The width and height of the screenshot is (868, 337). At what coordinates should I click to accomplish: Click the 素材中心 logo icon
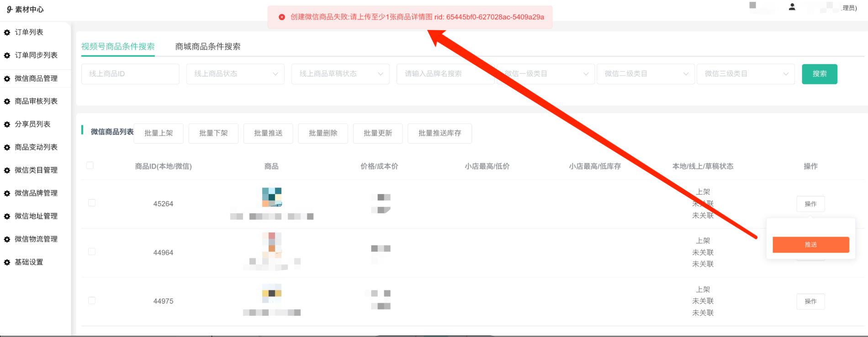coord(9,9)
